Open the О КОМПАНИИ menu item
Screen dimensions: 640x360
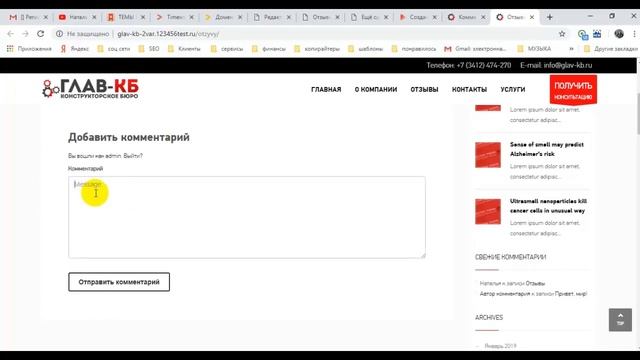point(376,89)
